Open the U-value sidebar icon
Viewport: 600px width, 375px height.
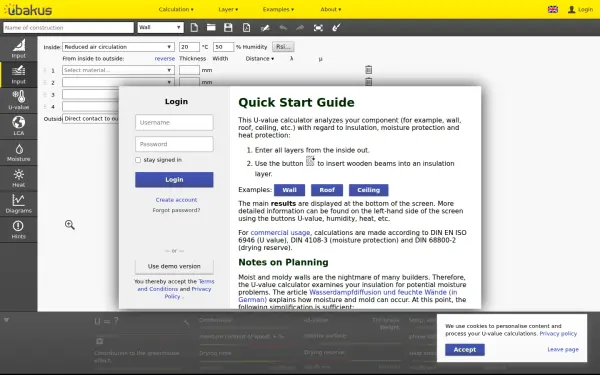tap(18, 100)
